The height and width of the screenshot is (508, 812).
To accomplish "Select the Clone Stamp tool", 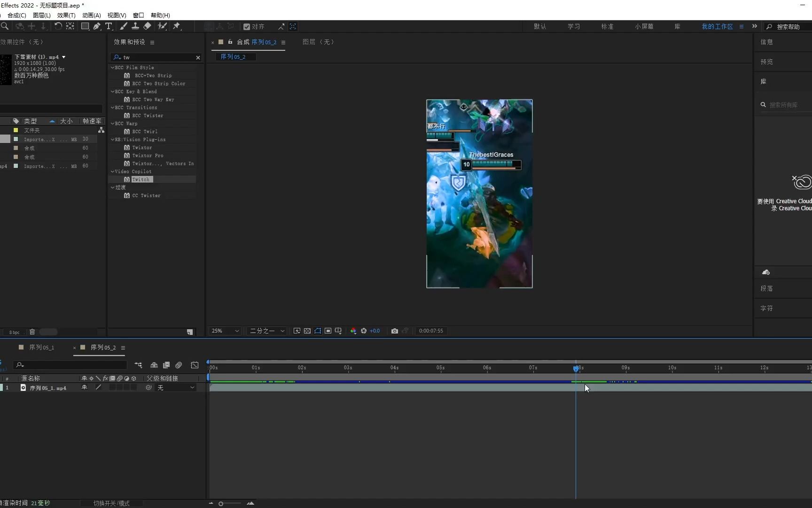I will click(x=135, y=26).
